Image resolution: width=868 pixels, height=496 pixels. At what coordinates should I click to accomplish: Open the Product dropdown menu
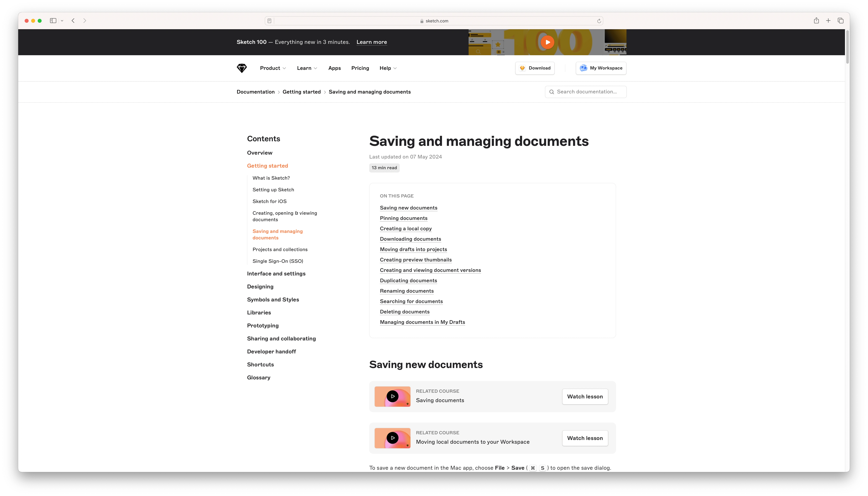click(273, 68)
